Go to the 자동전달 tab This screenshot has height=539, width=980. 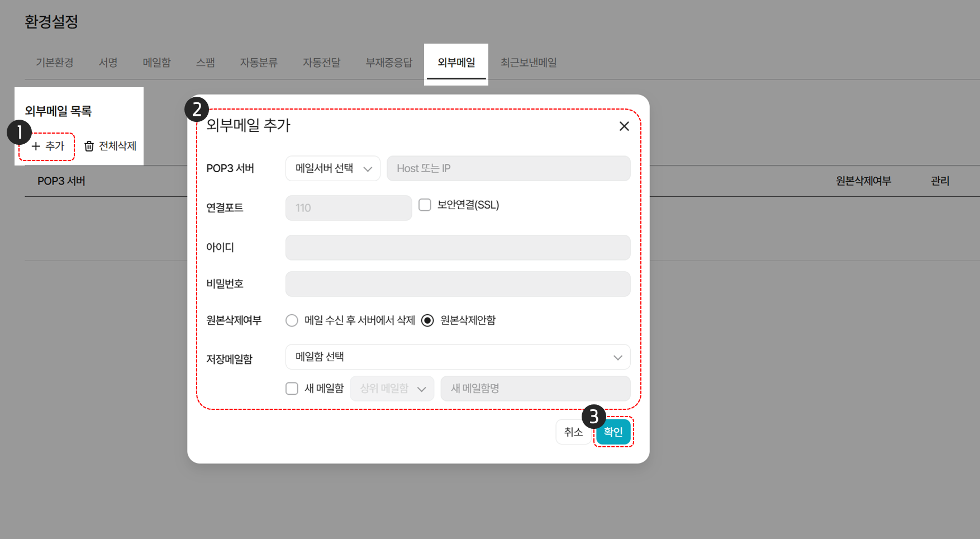click(322, 63)
